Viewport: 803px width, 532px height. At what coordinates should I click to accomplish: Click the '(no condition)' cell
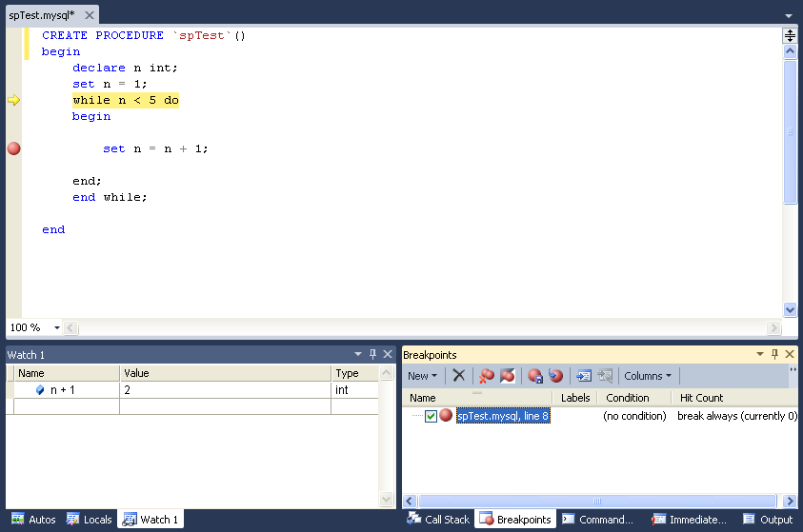634,416
